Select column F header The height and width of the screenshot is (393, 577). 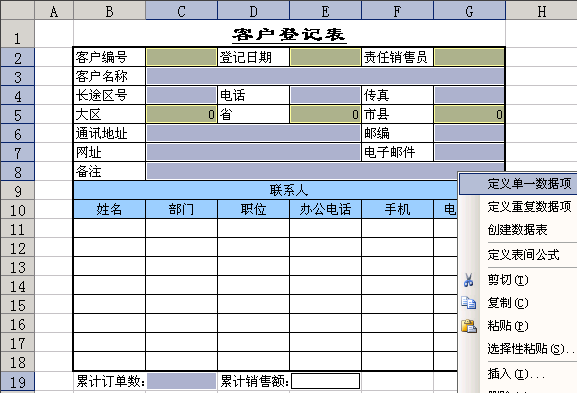tap(397, 11)
